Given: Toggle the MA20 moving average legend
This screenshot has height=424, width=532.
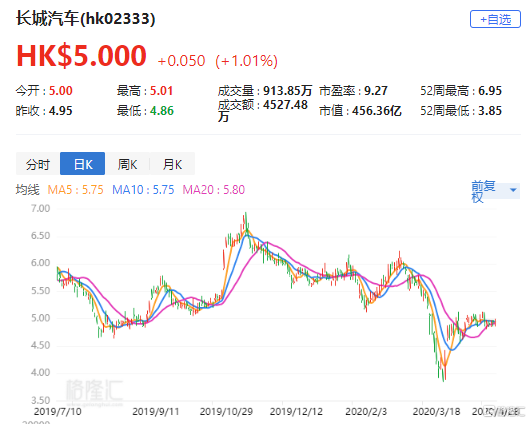Looking at the screenshot, I should coord(213,190).
